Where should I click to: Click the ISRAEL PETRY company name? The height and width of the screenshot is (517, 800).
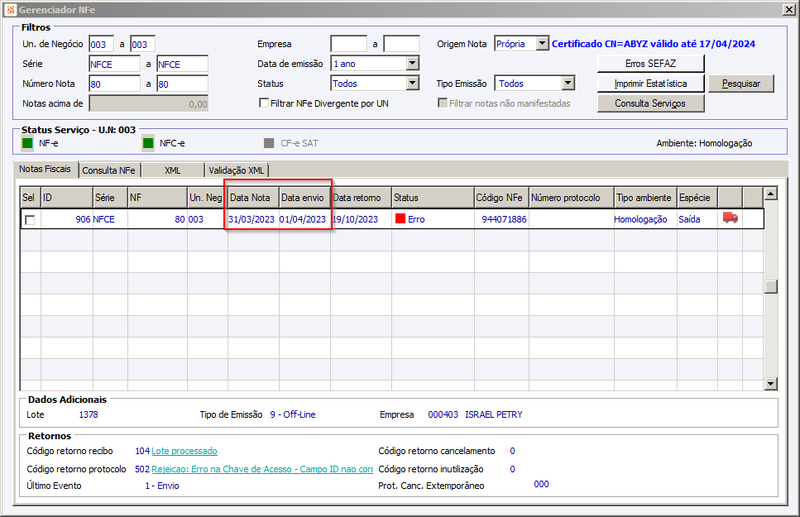coord(493,414)
